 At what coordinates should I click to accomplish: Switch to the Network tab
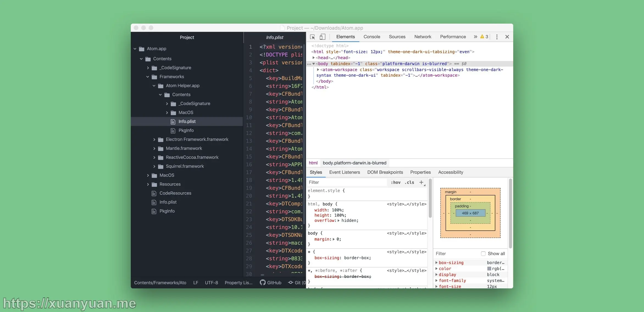click(423, 37)
